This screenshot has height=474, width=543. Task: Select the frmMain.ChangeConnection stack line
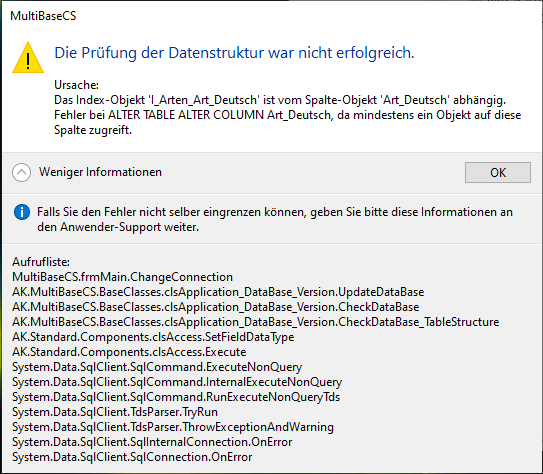123,277
